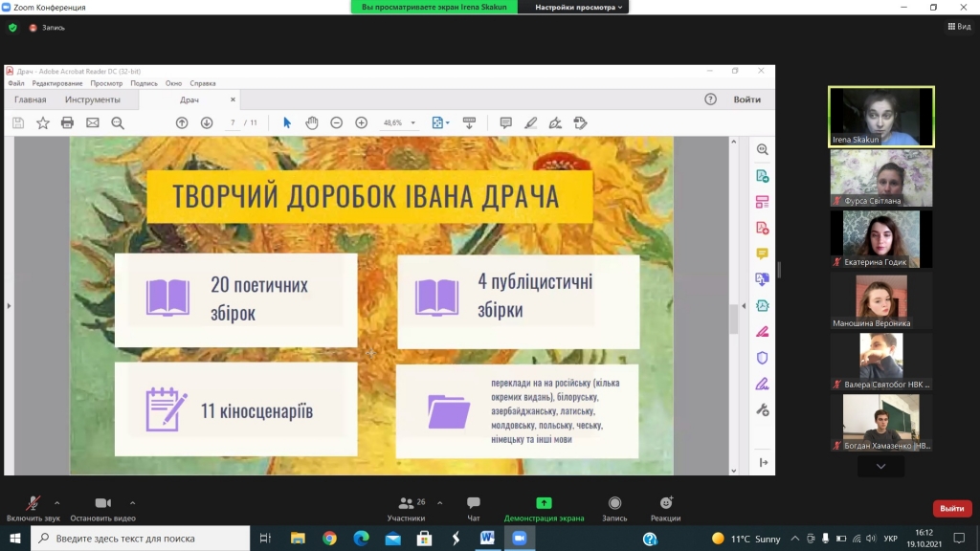This screenshot has height=551, width=980.
Task: Switch layout using the Вид button
Action: [x=959, y=26]
